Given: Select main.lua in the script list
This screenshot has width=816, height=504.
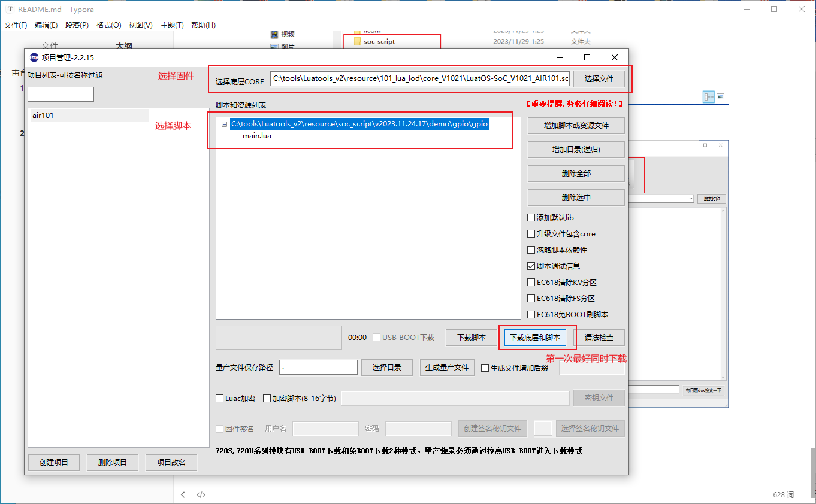Looking at the screenshot, I should coord(257,136).
